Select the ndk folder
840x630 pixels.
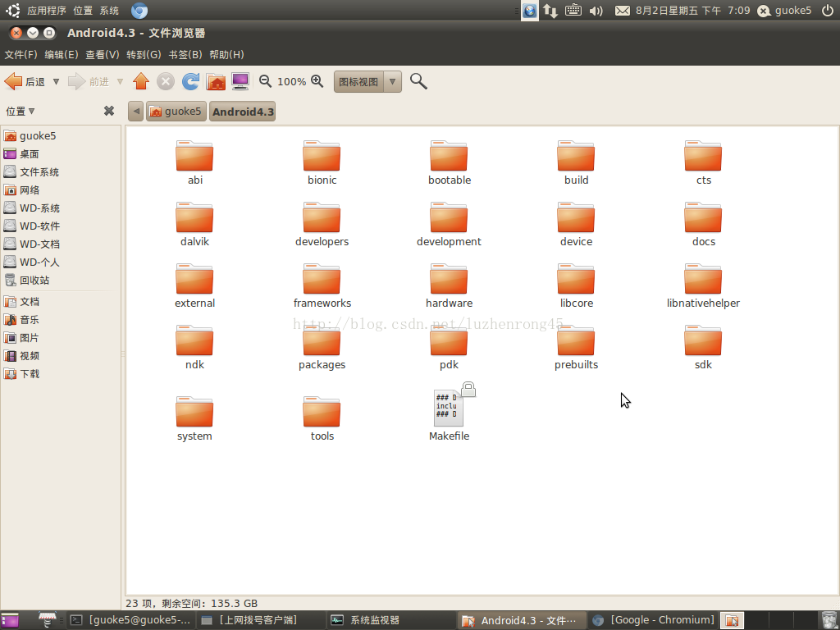click(194, 348)
